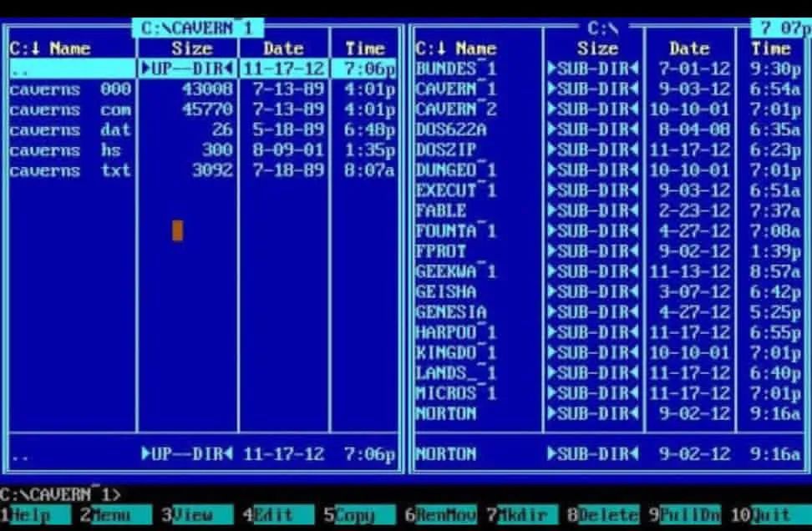
Task: Click the 7 Mkdir function key
Action: [522, 515]
